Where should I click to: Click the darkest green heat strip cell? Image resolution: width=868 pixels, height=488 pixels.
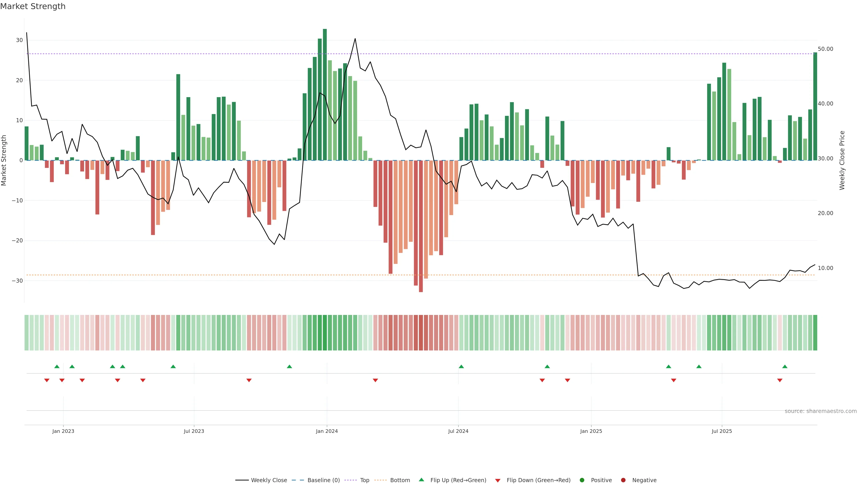pyautogui.click(x=325, y=333)
